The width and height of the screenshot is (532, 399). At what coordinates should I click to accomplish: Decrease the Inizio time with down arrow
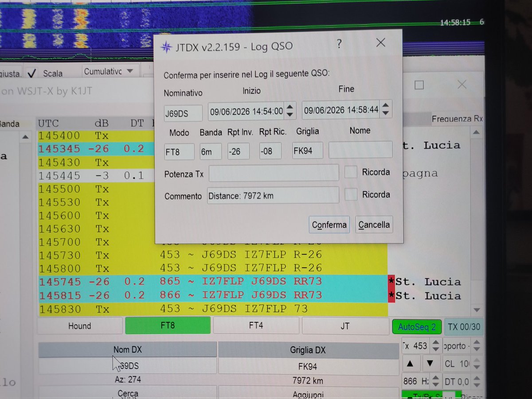point(290,115)
